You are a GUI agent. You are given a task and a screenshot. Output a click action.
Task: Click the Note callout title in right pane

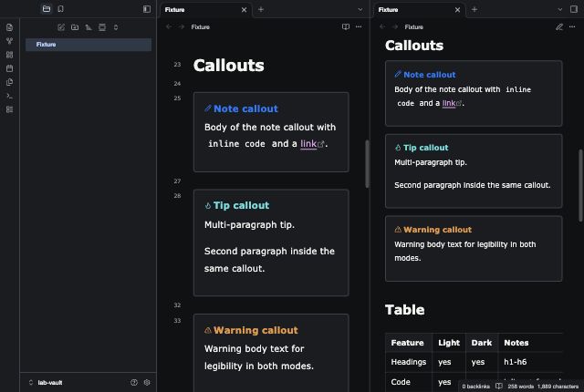pos(430,75)
